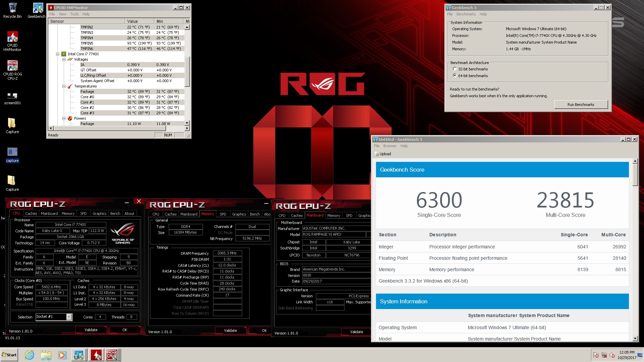Open the Tools menu in HWMonitor
Viewport: 644px width, 362px height.
pos(74,14)
